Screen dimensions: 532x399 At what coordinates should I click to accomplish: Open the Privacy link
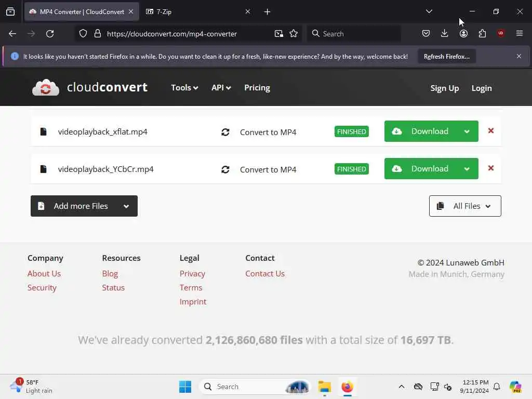click(x=192, y=273)
